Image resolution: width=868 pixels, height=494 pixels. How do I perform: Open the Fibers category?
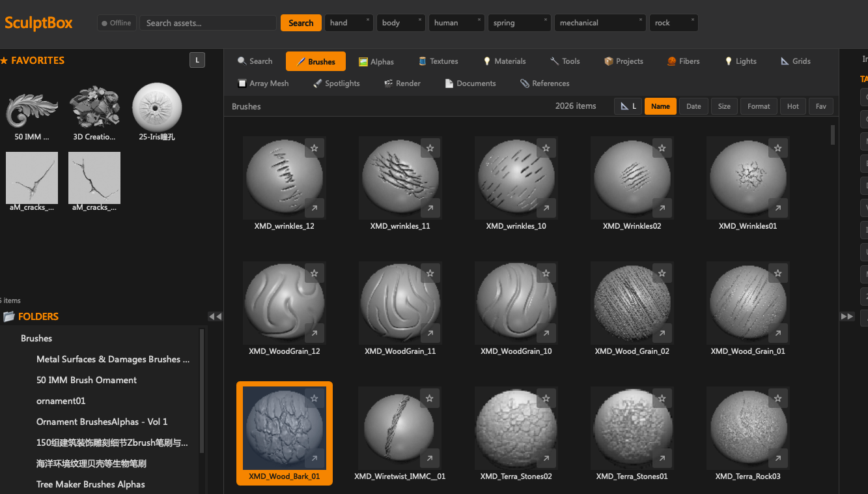[x=684, y=61]
